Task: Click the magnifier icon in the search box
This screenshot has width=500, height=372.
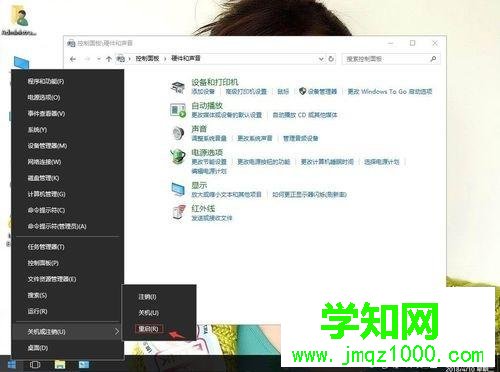Action: click(x=433, y=59)
